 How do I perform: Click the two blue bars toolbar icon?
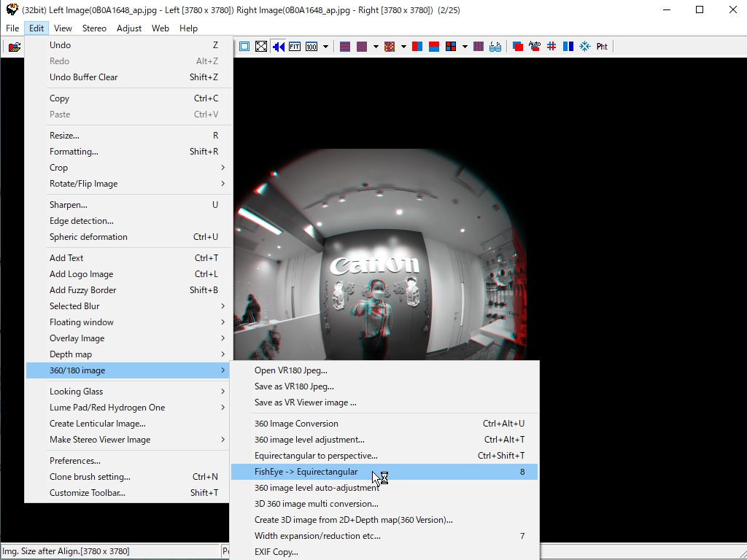click(568, 47)
